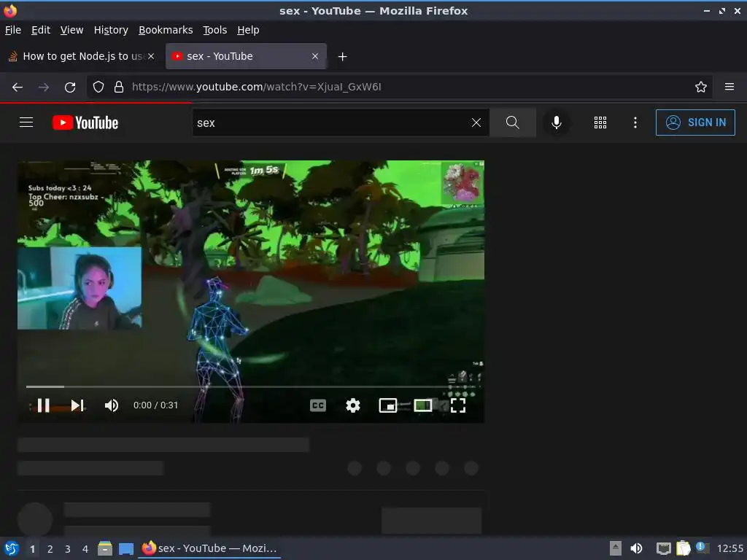Switch to workspace 3

point(68,549)
